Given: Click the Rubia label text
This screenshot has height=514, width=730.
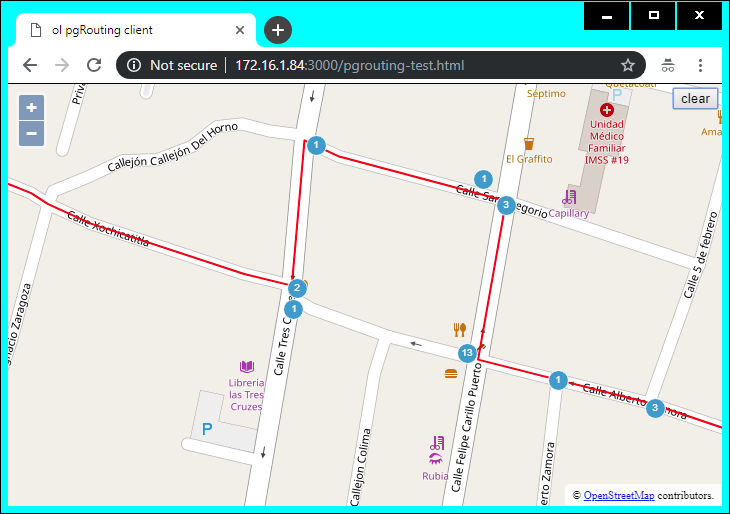Looking at the screenshot, I should [x=435, y=476].
